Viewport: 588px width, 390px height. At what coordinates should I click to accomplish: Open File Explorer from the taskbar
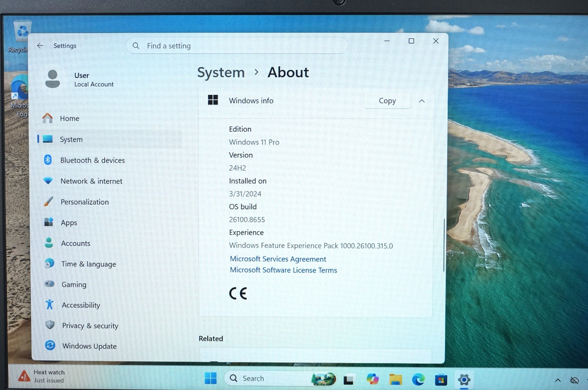point(395,379)
